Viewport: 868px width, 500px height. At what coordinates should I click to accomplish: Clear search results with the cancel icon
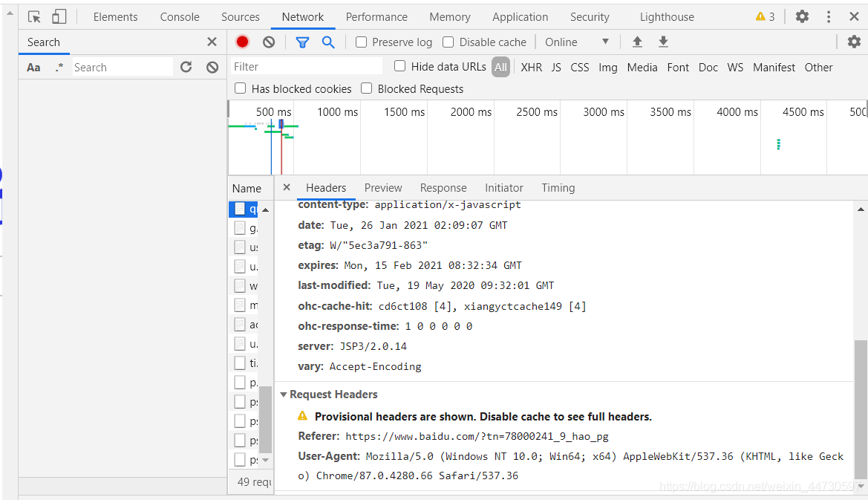click(212, 67)
